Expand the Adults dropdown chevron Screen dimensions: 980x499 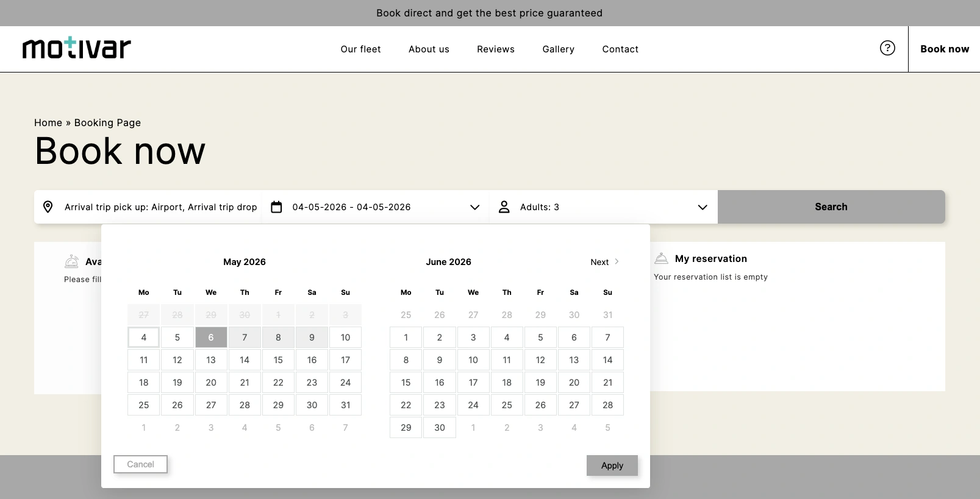point(703,207)
